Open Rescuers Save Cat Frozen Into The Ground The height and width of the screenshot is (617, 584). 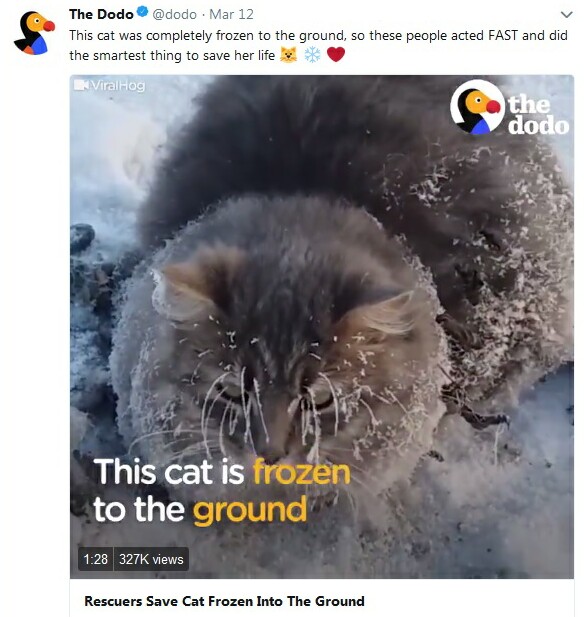point(224,601)
